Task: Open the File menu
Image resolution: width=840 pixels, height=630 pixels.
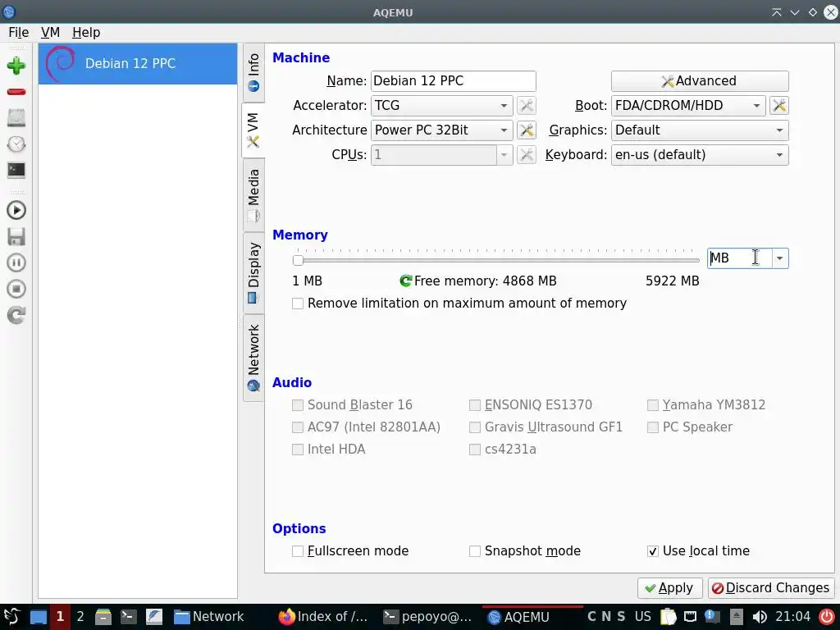Action: tap(18, 33)
